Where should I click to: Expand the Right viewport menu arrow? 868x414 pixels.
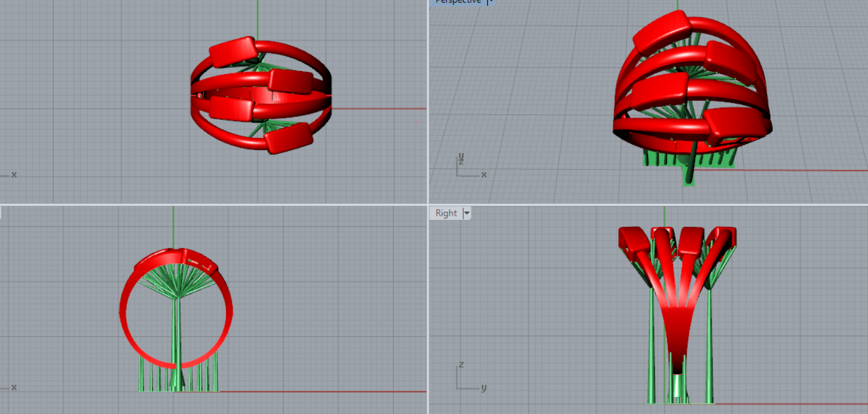pyautogui.click(x=466, y=213)
